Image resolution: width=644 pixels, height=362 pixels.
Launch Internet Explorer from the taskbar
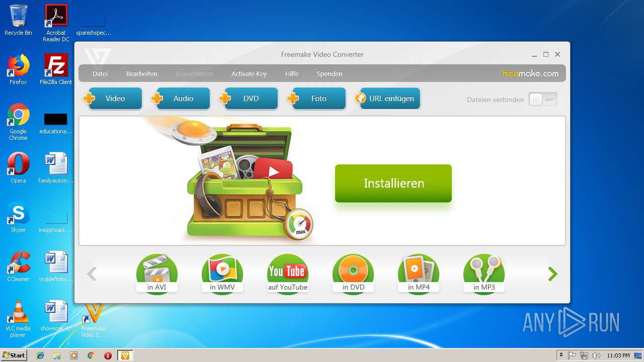[40, 355]
